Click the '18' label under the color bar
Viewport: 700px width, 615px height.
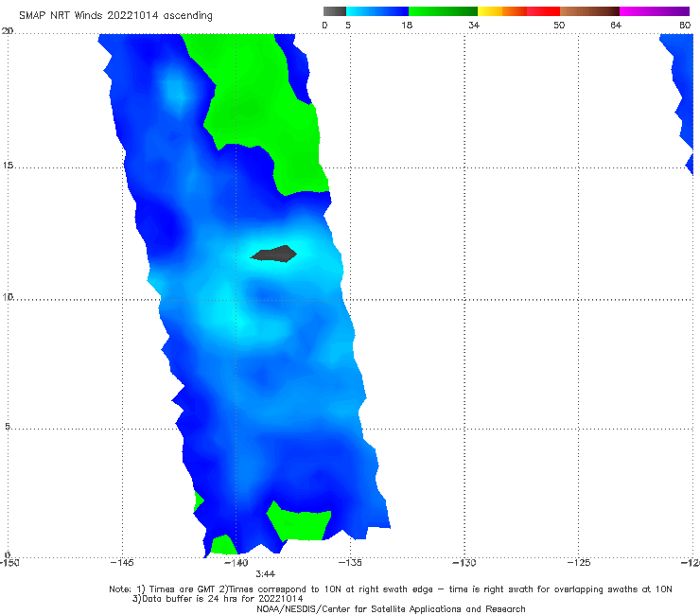coord(407,26)
